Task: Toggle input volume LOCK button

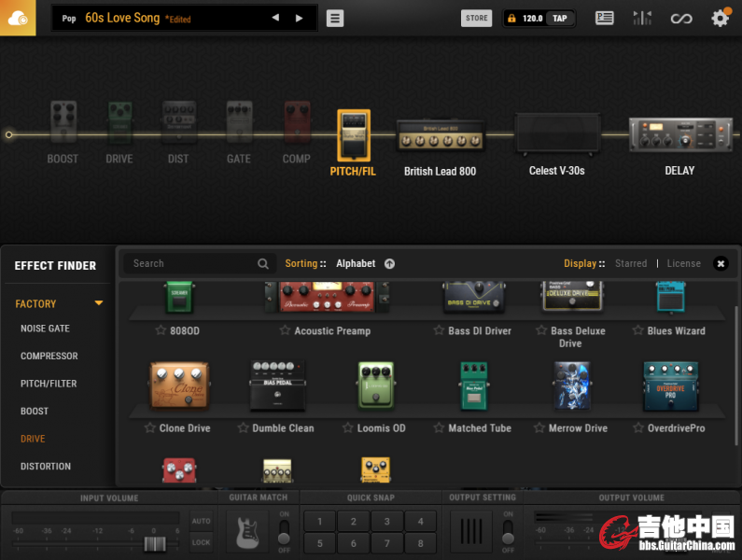Action: pyautogui.click(x=201, y=542)
